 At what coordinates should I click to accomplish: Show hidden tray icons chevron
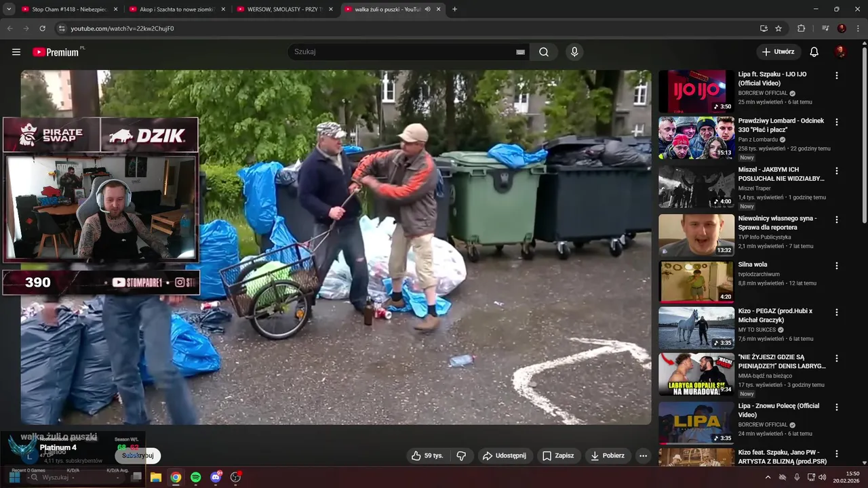768,477
